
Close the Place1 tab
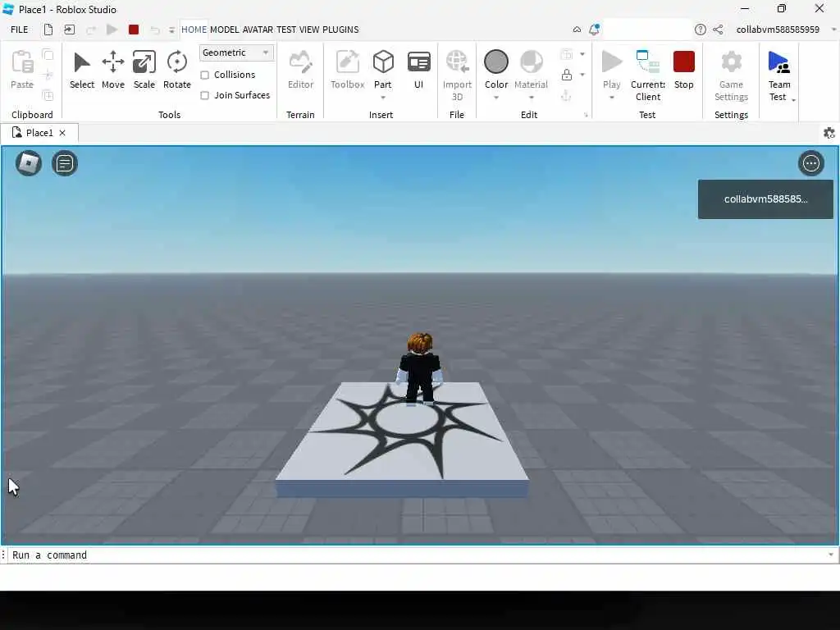click(x=62, y=133)
